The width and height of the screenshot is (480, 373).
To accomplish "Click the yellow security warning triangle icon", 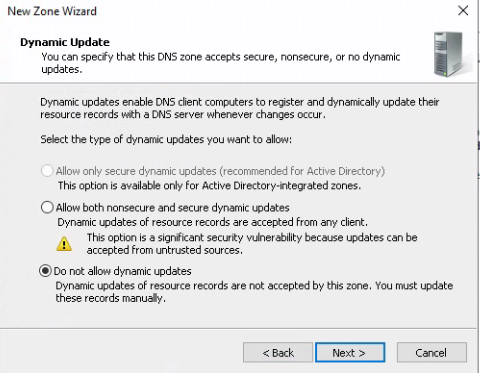I will coord(64,244).
